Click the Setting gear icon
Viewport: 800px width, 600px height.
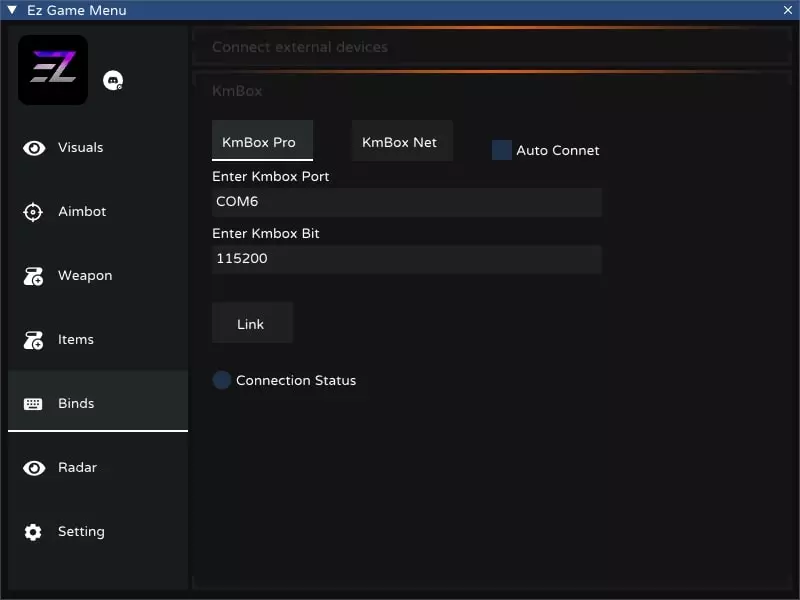[33, 532]
